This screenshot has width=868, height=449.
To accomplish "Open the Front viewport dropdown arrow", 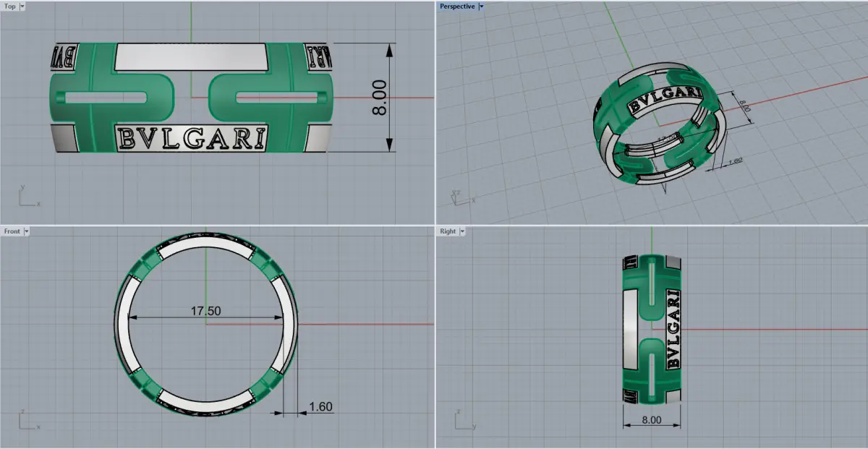I will tap(26, 231).
